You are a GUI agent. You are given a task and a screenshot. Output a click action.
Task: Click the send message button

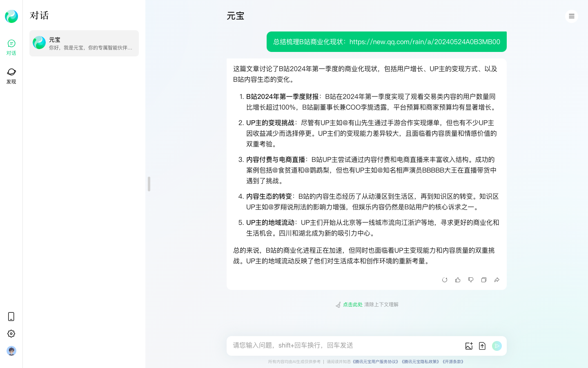[497, 346]
